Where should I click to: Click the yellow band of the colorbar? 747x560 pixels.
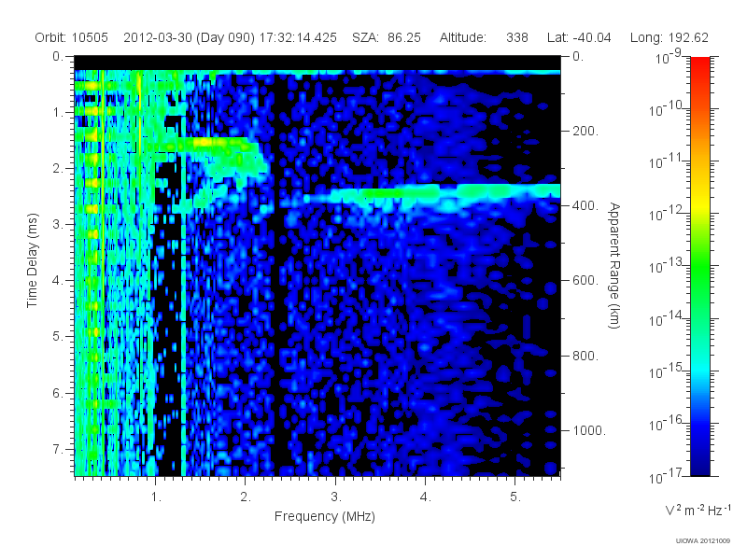pyautogui.click(x=699, y=203)
